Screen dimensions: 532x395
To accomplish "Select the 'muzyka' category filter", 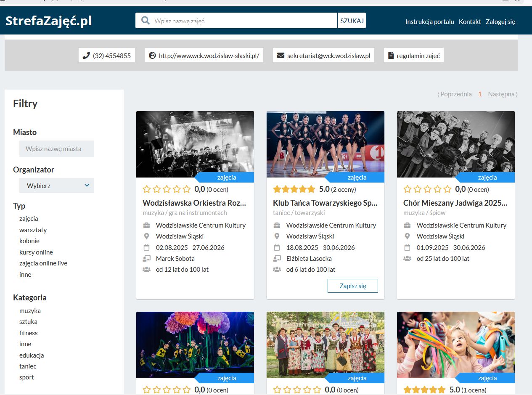I will [x=30, y=311].
